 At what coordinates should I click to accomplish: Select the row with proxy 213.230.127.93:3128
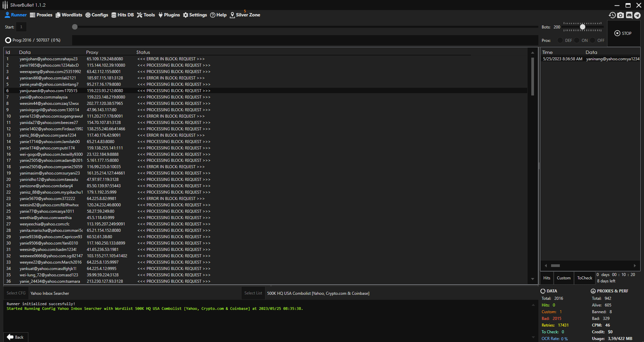265,281
